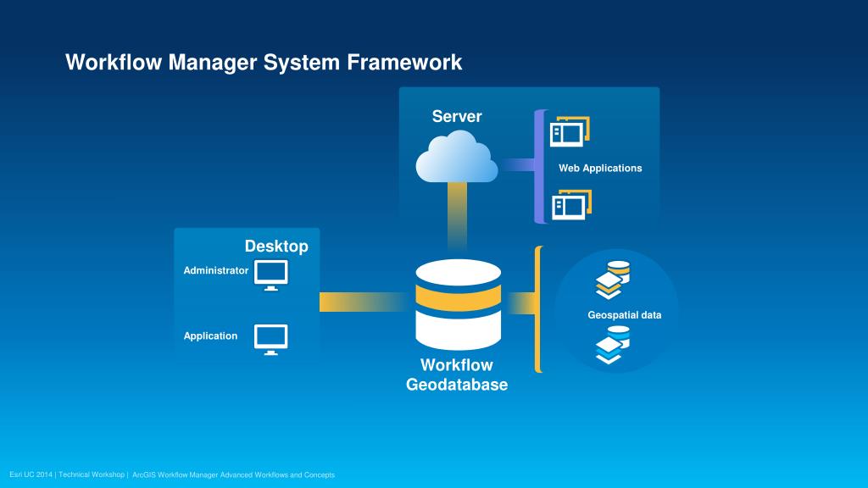The height and width of the screenshot is (488, 868).
Task: Click the "Application" label
Action: pos(210,335)
